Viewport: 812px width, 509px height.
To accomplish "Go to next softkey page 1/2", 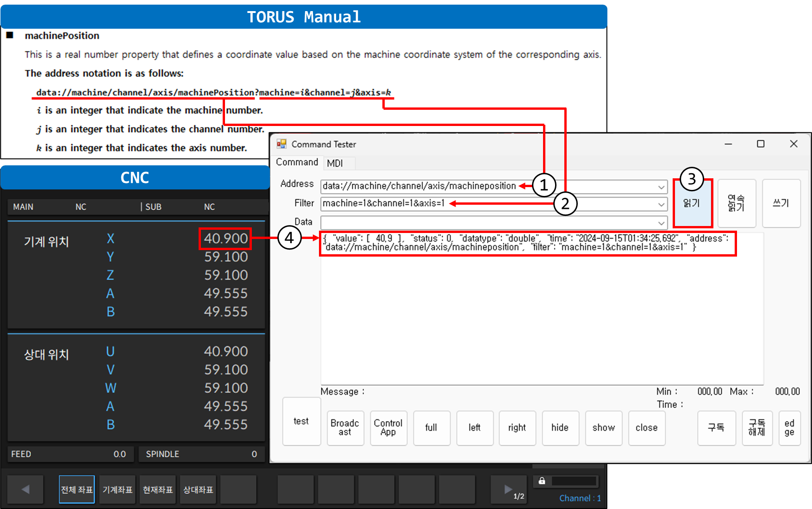I will pyautogui.click(x=509, y=489).
